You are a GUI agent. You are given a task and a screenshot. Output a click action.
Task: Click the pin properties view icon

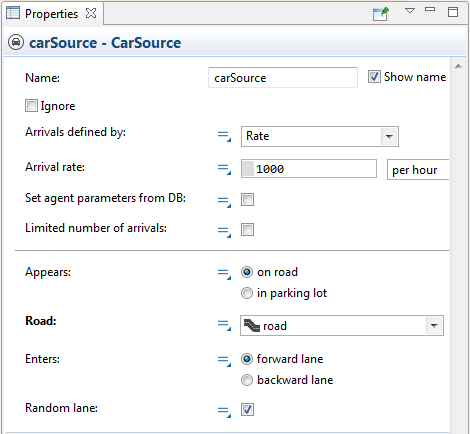tap(381, 14)
